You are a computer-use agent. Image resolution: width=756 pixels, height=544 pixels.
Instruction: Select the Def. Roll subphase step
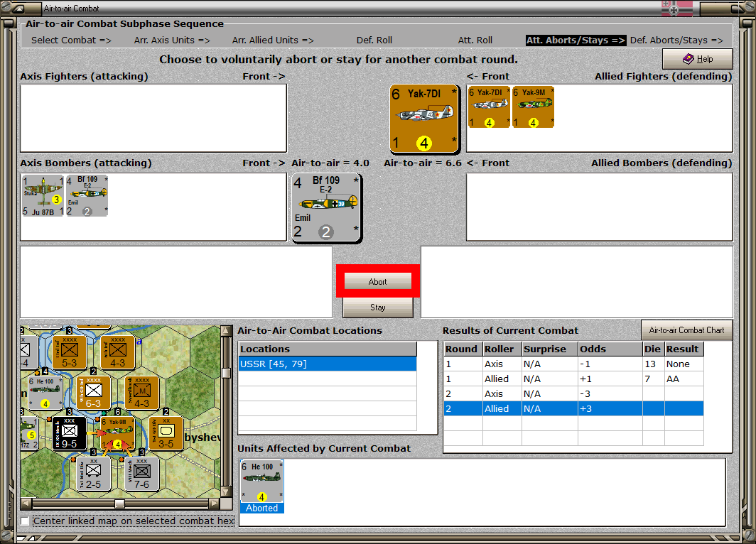[374, 40]
